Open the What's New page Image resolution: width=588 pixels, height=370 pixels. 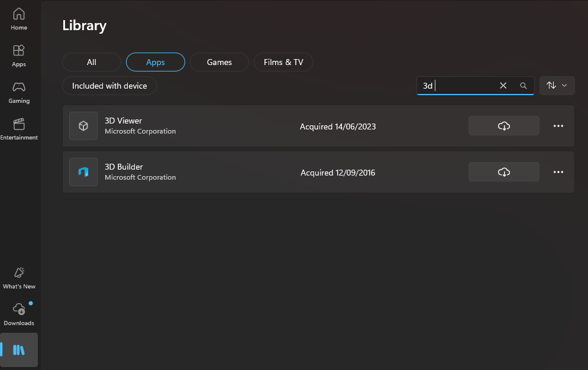(x=19, y=278)
